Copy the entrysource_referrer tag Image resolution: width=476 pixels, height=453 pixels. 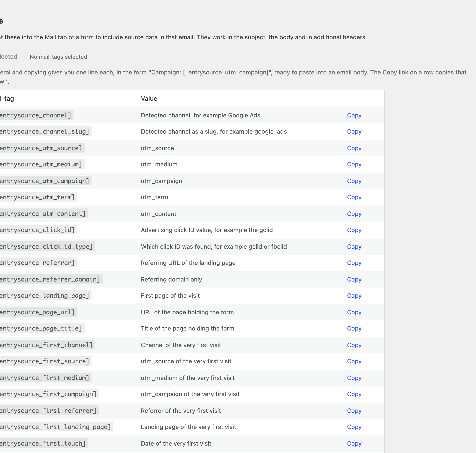354,263
